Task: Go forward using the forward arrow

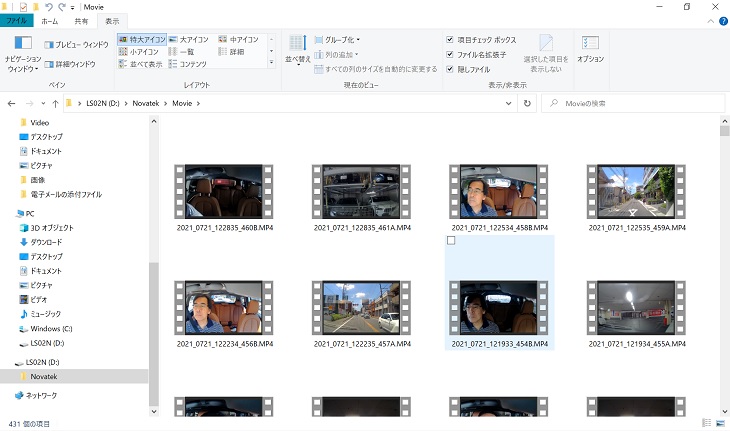Action: (29, 103)
